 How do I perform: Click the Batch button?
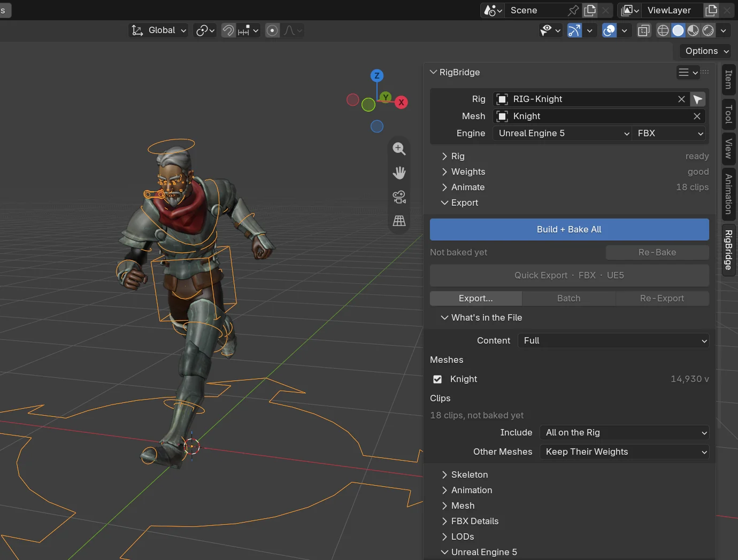tap(568, 299)
